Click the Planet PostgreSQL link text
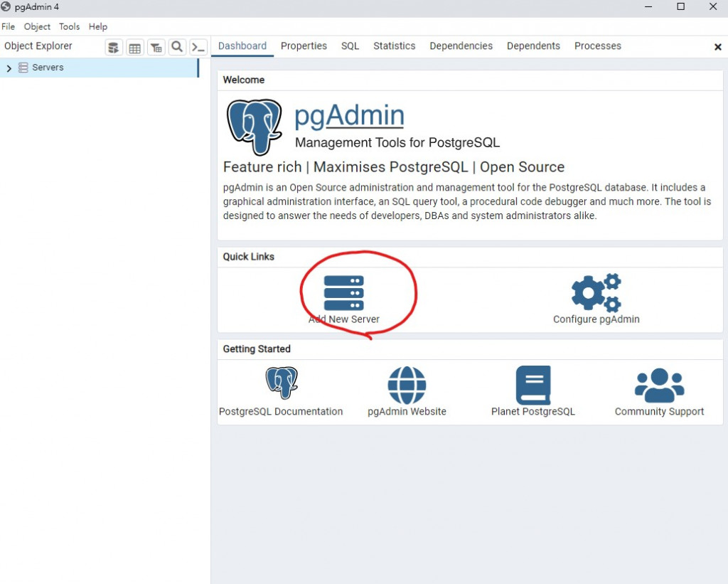This screenshot has width=728, height=584. pyautogui.click(x=533, y=411)
